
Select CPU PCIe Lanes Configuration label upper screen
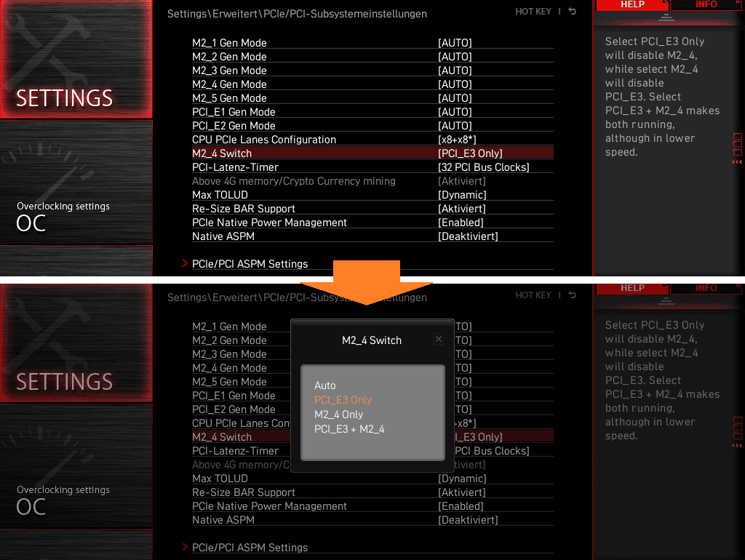263,140
